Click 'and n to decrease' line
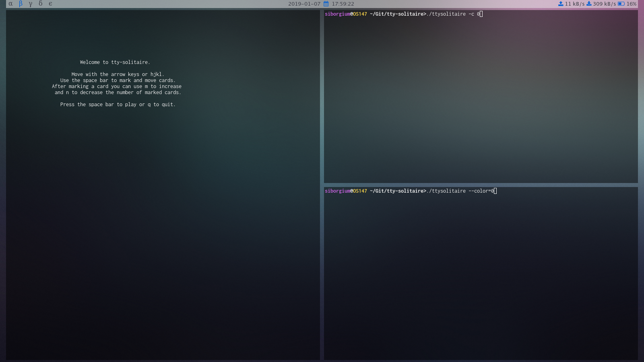This screenshot has width=644, height=362. (118, 93)
